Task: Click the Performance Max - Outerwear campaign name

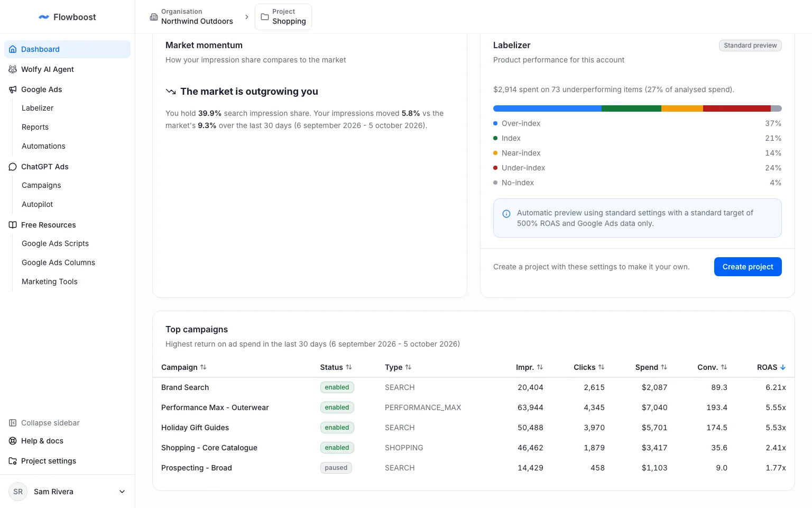Action: (x=215, y=407)
